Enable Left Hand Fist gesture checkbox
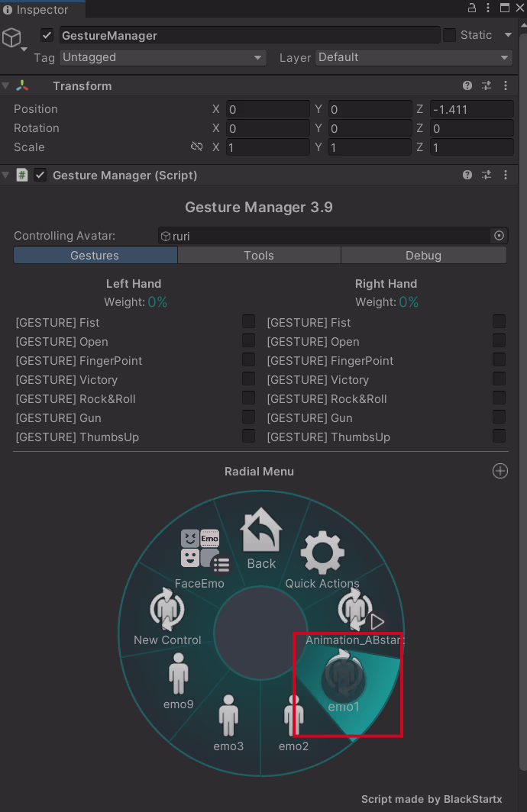Image resolution: width=527 pixels, height=812 pixels. coord(249,321)
